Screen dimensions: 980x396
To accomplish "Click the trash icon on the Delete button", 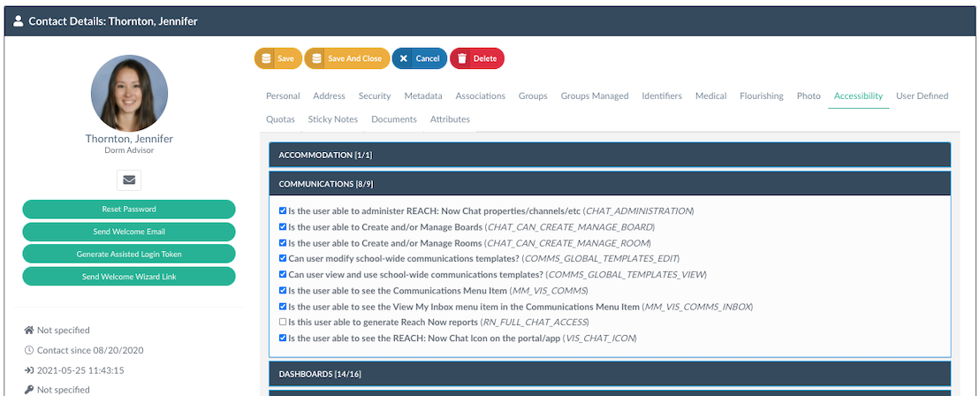I will tap(462, 59).
